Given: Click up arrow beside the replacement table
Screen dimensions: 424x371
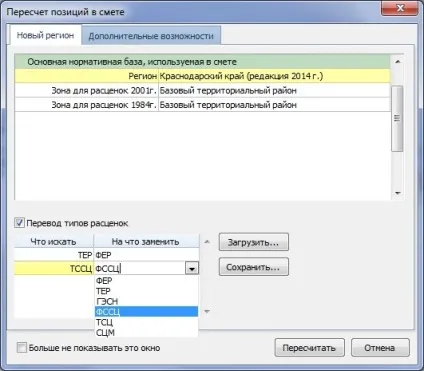Looking at the screenshot, I should 207,242.
